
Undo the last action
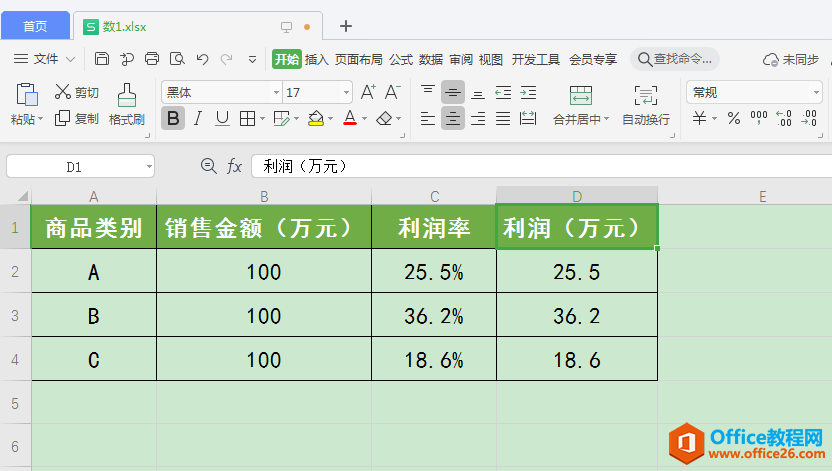pyautogui.click(x=202, y=59)
